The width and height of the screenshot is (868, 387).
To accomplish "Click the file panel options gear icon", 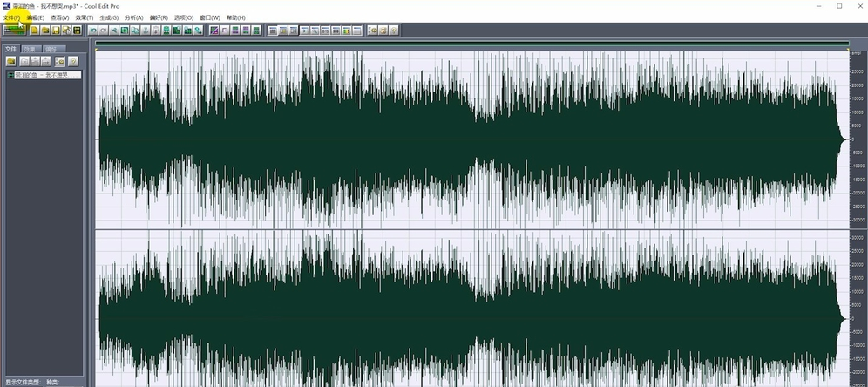I will point(60,62).
